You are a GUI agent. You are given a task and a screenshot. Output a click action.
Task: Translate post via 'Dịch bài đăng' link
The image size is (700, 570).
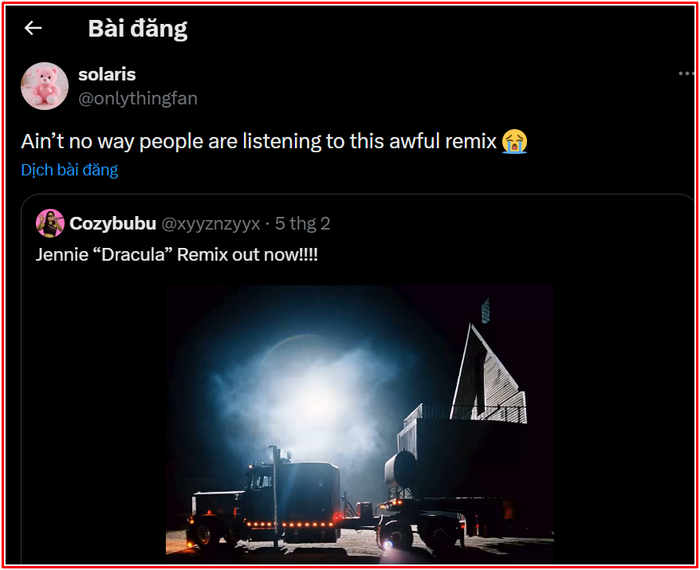(70, 170)
